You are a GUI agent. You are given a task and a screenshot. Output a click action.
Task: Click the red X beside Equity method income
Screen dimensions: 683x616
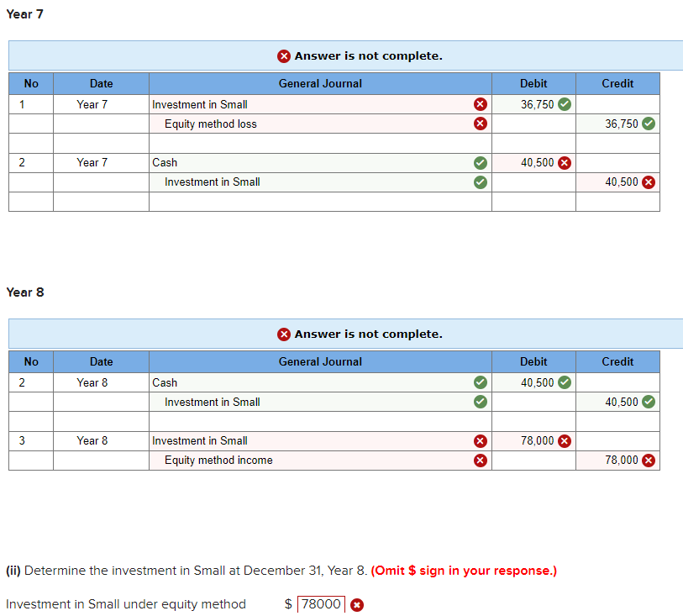[x=480, y=460]
